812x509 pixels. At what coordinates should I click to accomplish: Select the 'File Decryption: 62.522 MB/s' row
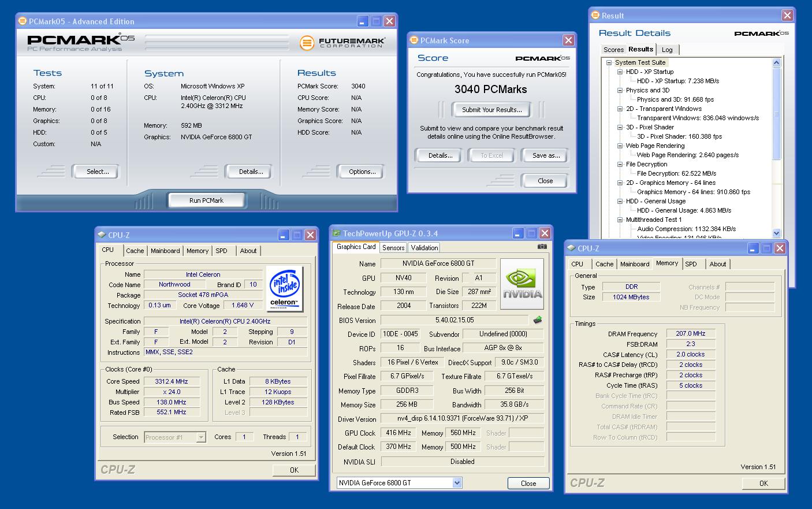tap(676, 173)
